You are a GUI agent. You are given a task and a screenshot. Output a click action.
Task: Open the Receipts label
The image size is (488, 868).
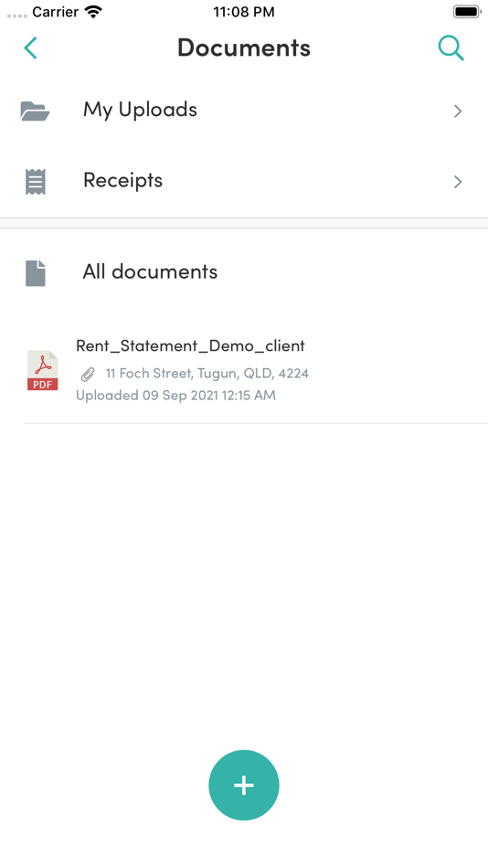coord(123,181)
